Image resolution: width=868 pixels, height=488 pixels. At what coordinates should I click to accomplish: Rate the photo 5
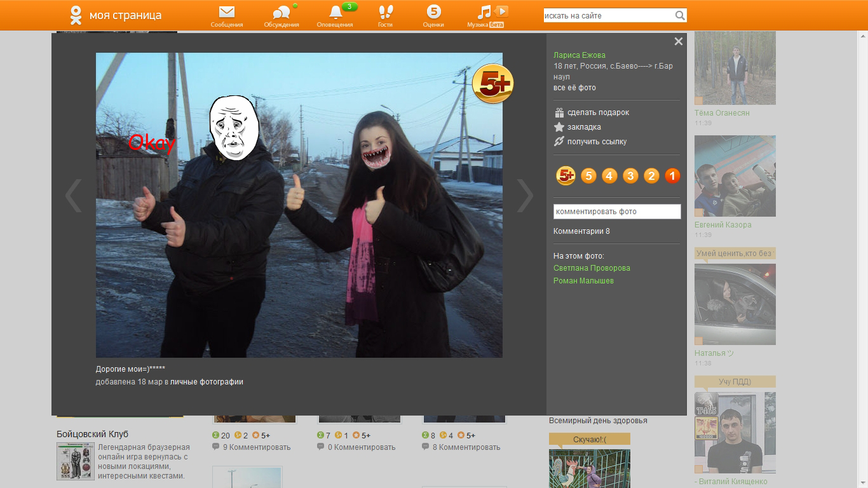(589, 176)
